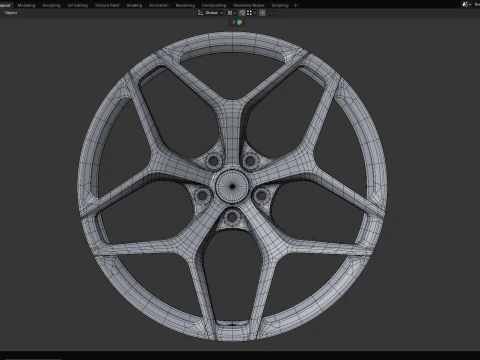Switch to the Compositing workspace tab
Screen dimensions: 480x360
214,5
